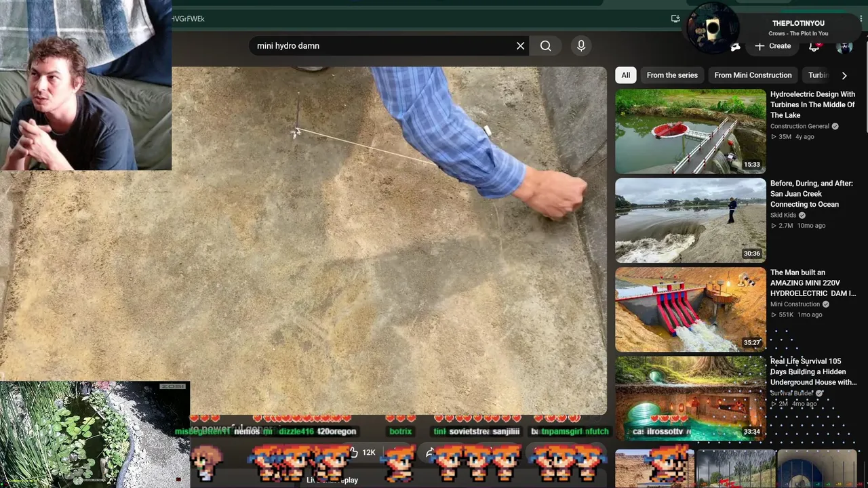868x488 pixels.
Task: Select the 'From the series' chip
Action: click(672, 75)
